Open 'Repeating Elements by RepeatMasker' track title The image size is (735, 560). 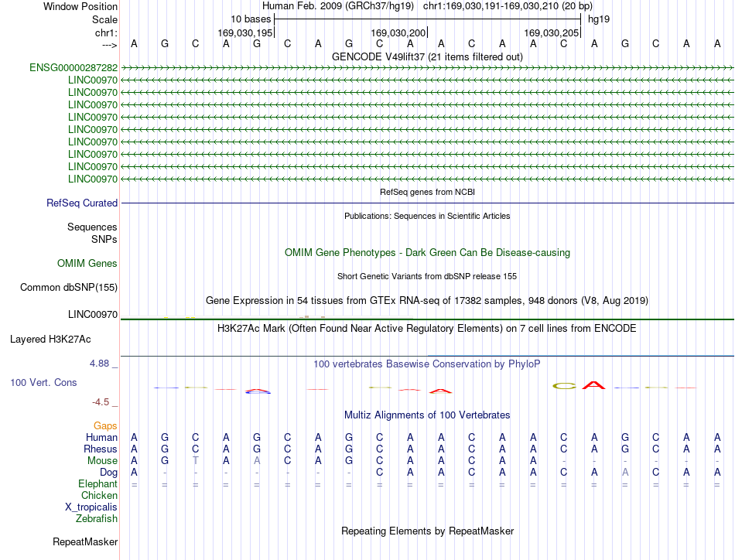tap(427, 531)
